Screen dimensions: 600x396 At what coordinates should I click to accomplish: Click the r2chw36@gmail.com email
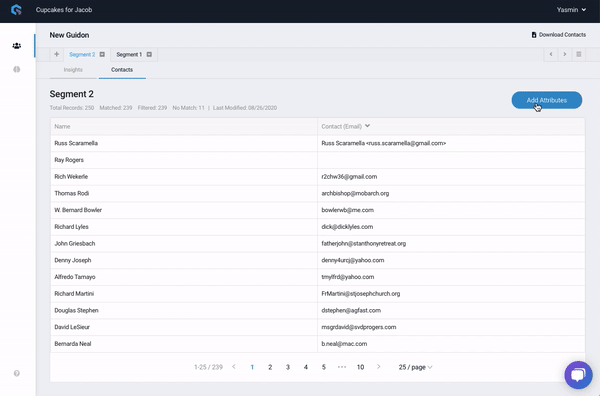[x=349, y=176]
